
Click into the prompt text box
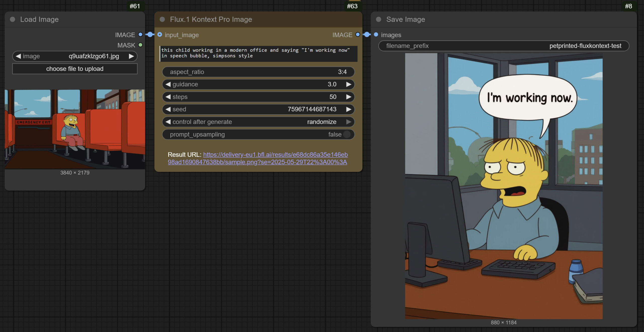(258, 53)
